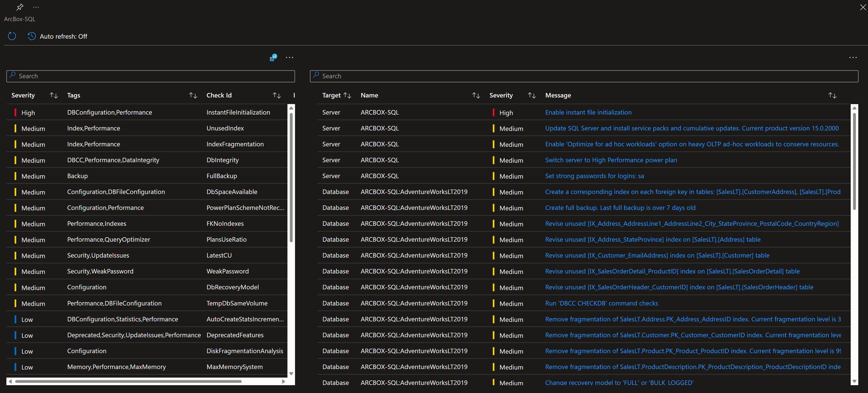Click left table horizontal scroll left arrow
The width and height of the screenshot is (868, 393).
10,381
